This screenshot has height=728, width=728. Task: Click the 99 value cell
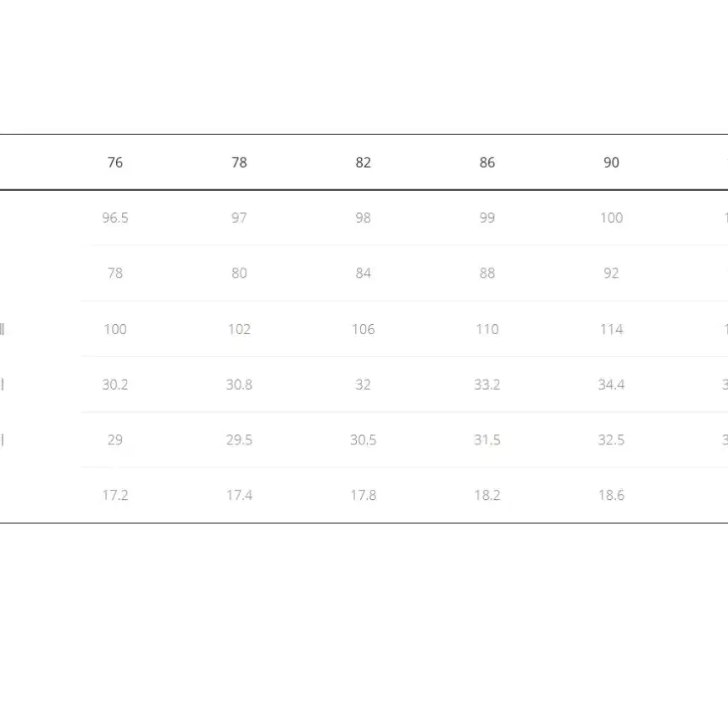(487, 218)
